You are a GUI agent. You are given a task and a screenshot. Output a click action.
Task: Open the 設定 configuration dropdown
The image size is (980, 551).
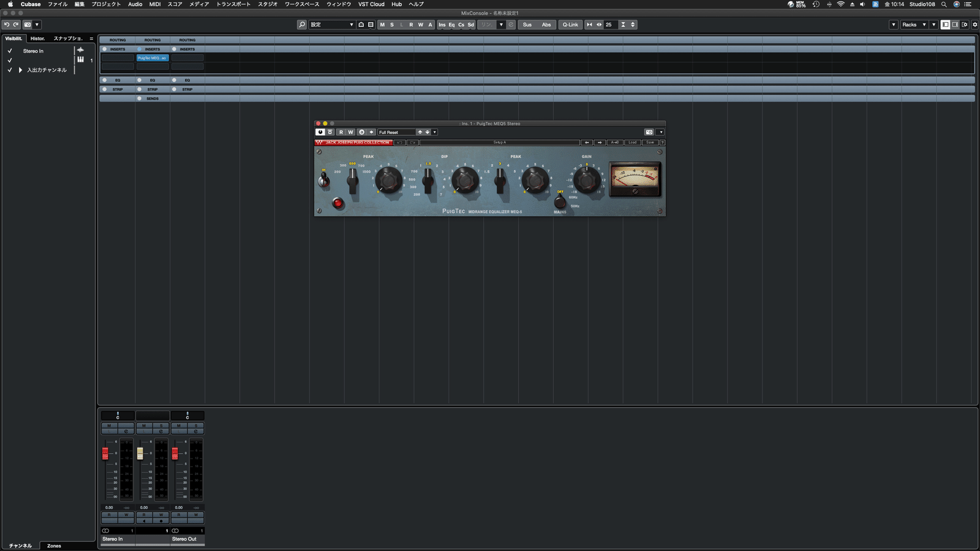point(332,24)
